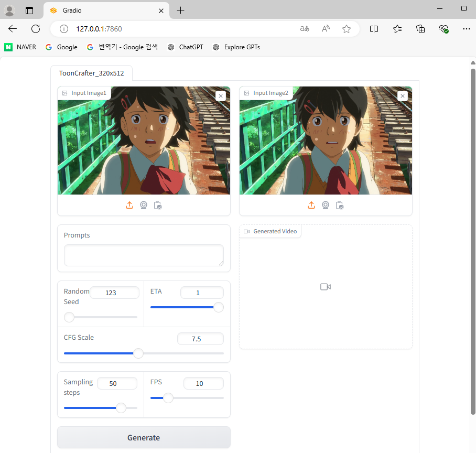476x453 pixels.
Task: Open tab actions menu icon
Action: (x=29, y=10)
